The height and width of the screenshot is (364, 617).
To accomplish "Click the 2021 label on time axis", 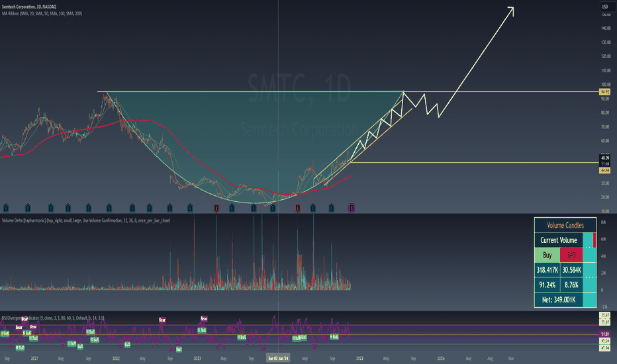I will (34, 359).
